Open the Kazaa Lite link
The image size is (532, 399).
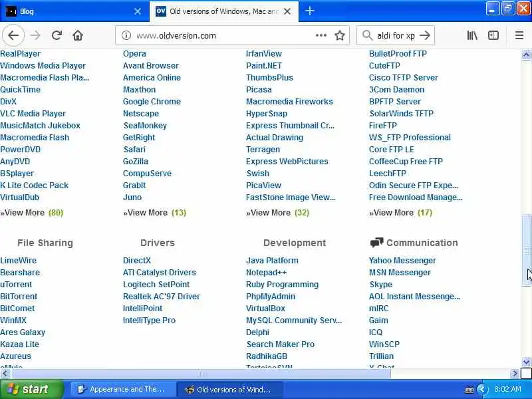click(x=20, y=344)
